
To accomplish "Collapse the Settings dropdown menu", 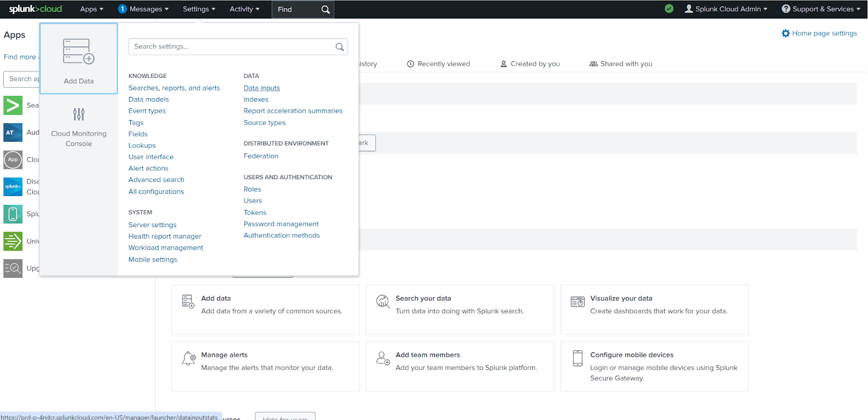I will point(199,9).
